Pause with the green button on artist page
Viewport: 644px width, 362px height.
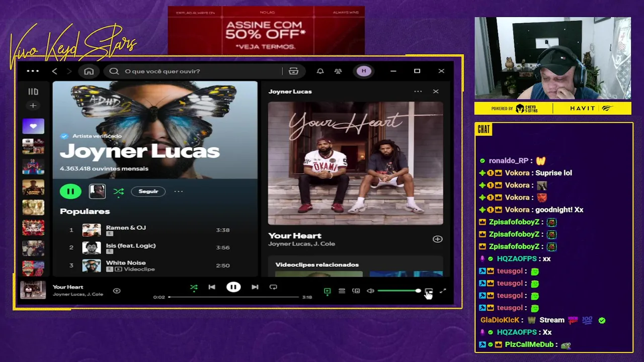70,191
